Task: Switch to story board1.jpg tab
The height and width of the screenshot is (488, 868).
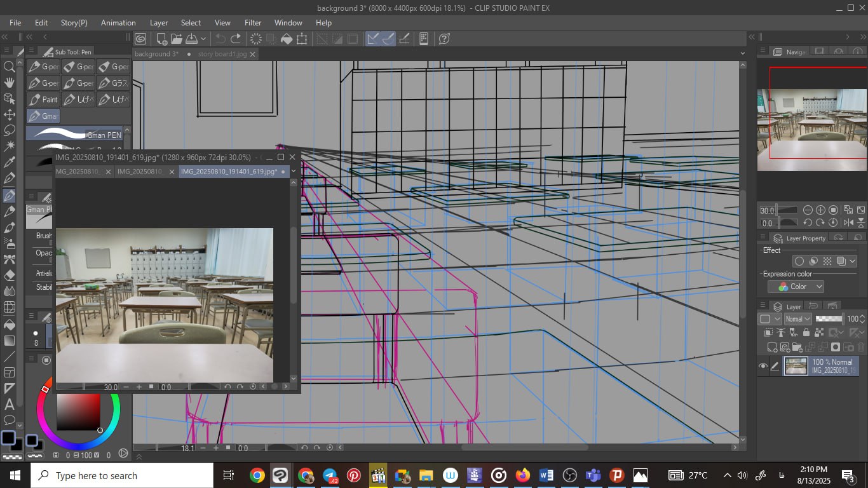Action: (x=222, y=55)
